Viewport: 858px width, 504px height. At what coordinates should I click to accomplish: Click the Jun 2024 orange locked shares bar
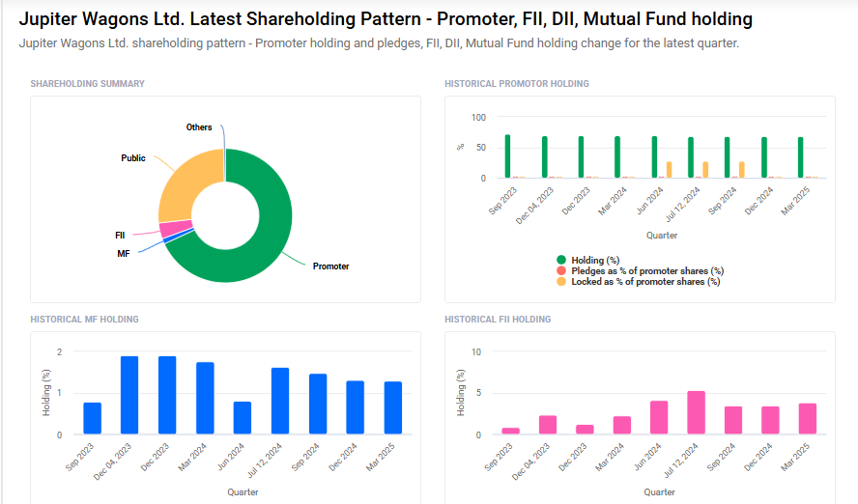669,170
